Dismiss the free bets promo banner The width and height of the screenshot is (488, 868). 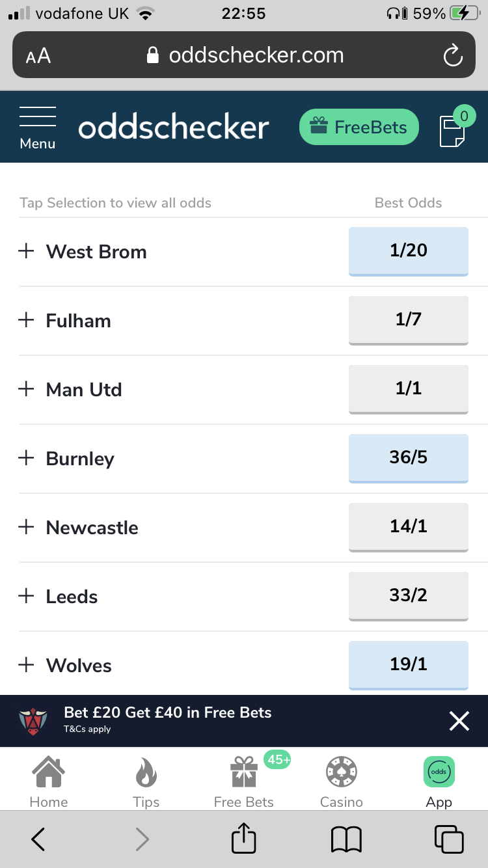459,720
